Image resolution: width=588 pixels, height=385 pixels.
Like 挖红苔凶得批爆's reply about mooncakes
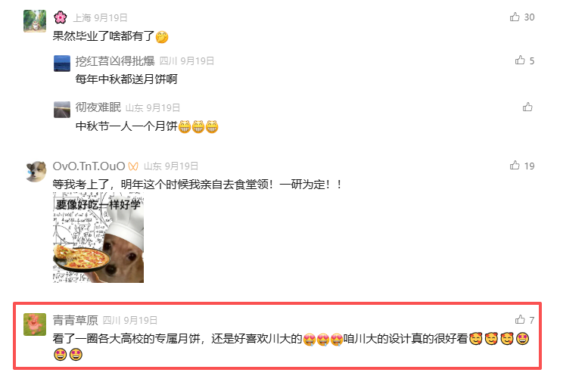(520, 61)
